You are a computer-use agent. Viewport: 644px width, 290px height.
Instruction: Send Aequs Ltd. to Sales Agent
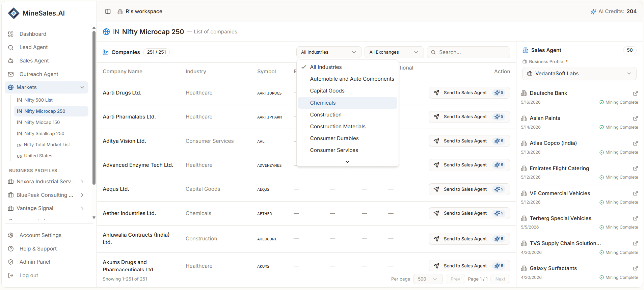tap(469, 189)
